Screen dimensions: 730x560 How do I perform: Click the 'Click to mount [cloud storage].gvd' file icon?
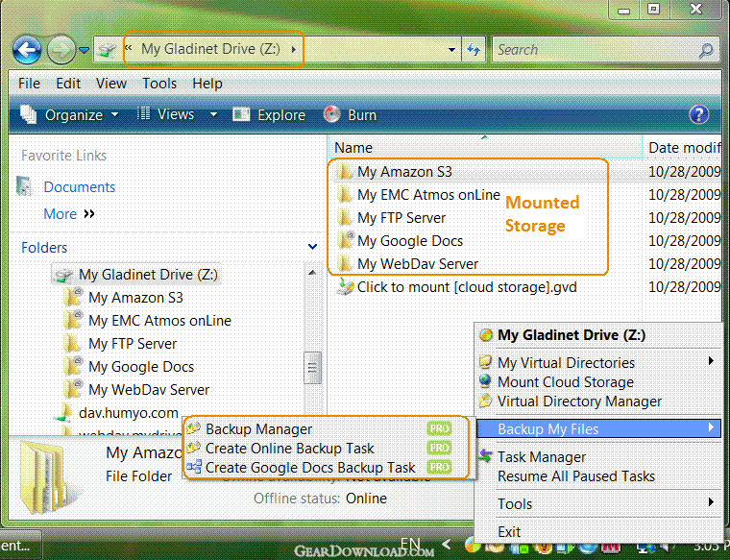pyautogui.click(x=345, y=287)
